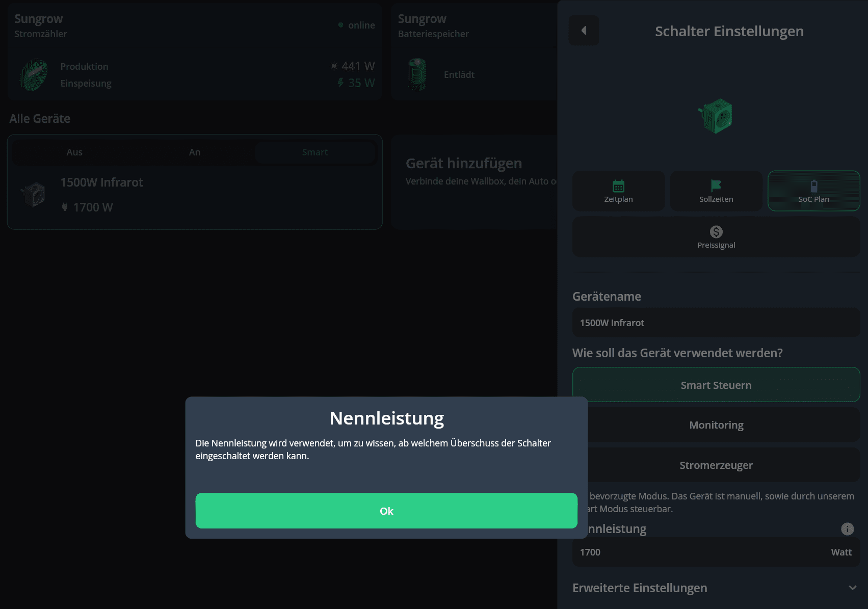Click the Gerät hinzufügen card

click(x=474, y=182)
